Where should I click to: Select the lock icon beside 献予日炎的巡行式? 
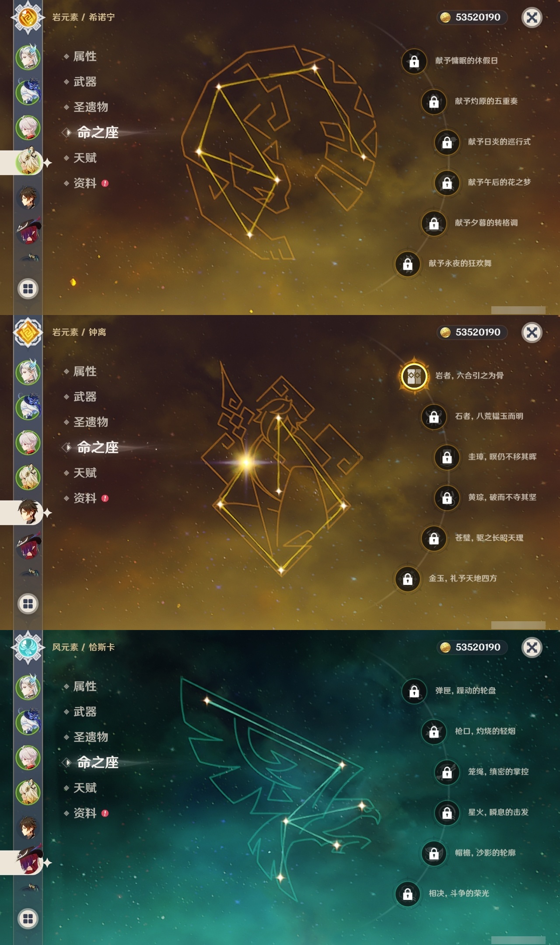coord(447,142)
